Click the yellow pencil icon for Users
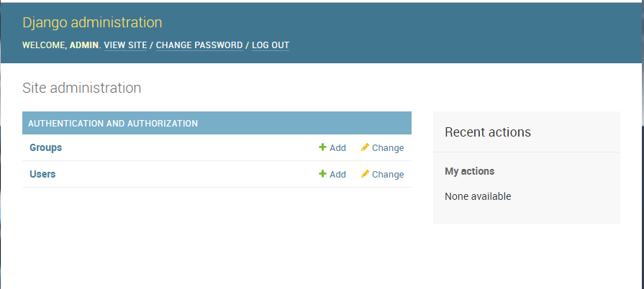 point(365,174)
